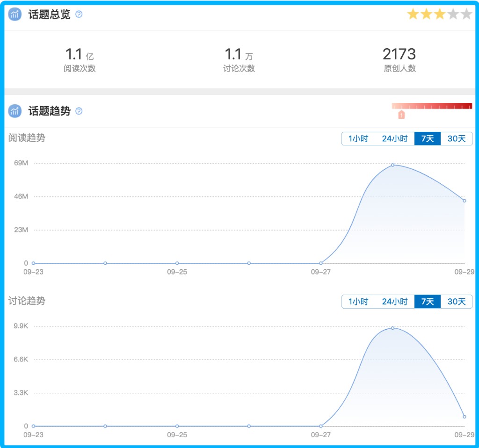Show 30天 view for 讨论趋势
The image size is (479, 448).
(x=457, y=302)
